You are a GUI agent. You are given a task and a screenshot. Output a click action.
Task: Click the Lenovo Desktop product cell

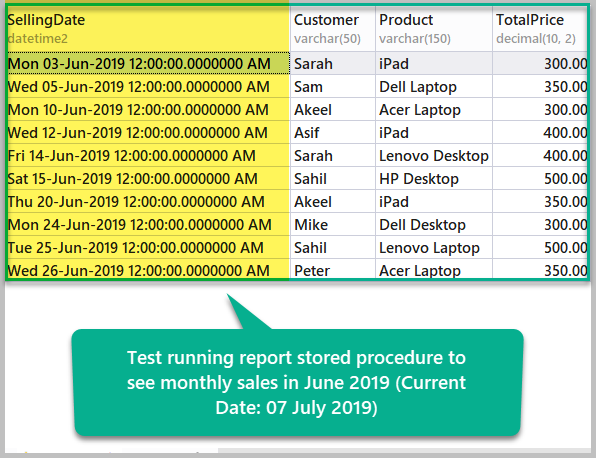click(x=434, y=155)
